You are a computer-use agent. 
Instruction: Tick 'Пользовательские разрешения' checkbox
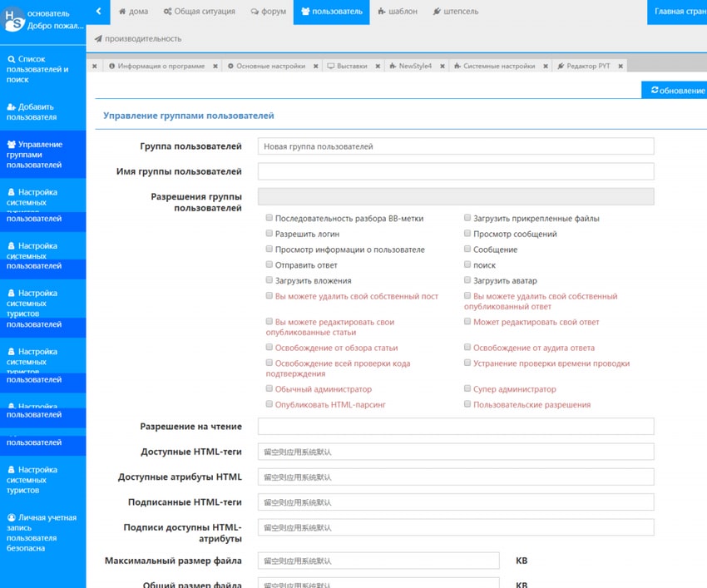tap(467, 404)
